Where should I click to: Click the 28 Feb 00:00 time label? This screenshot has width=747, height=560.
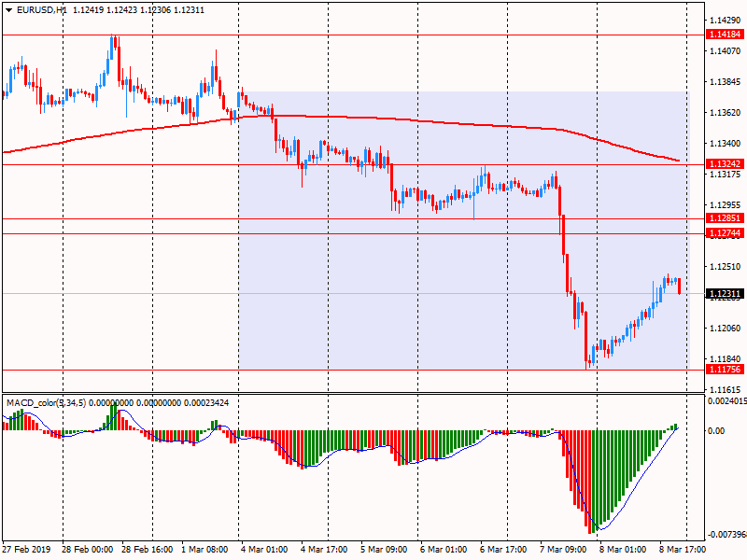click(x=87, y=550)
